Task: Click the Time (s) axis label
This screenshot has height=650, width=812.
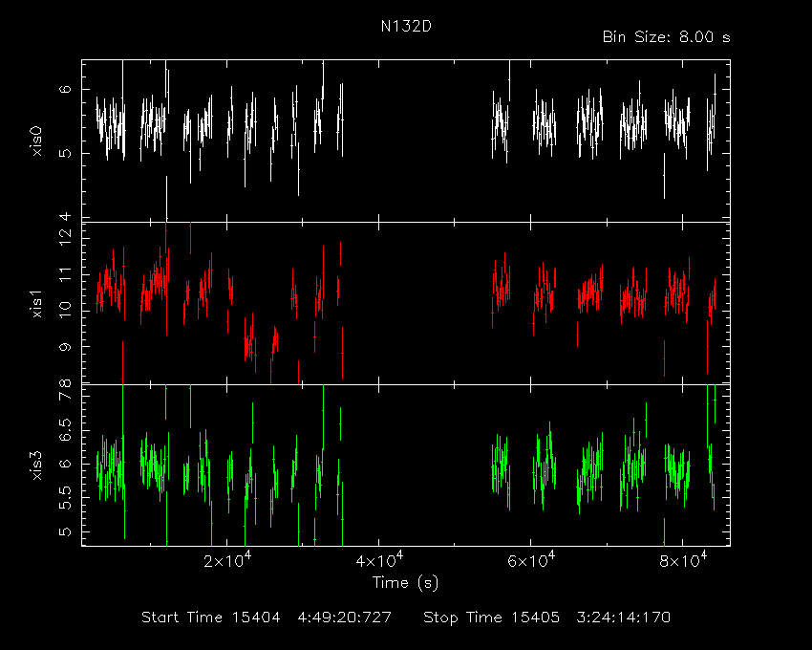Action: (405, 583)
